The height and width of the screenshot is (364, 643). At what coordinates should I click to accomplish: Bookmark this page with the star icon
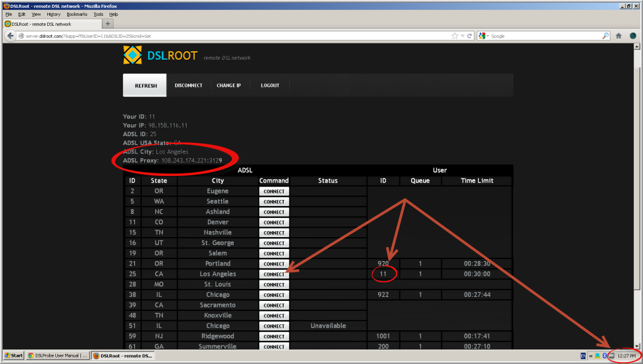pyautogui.click(x=454, y=36)
